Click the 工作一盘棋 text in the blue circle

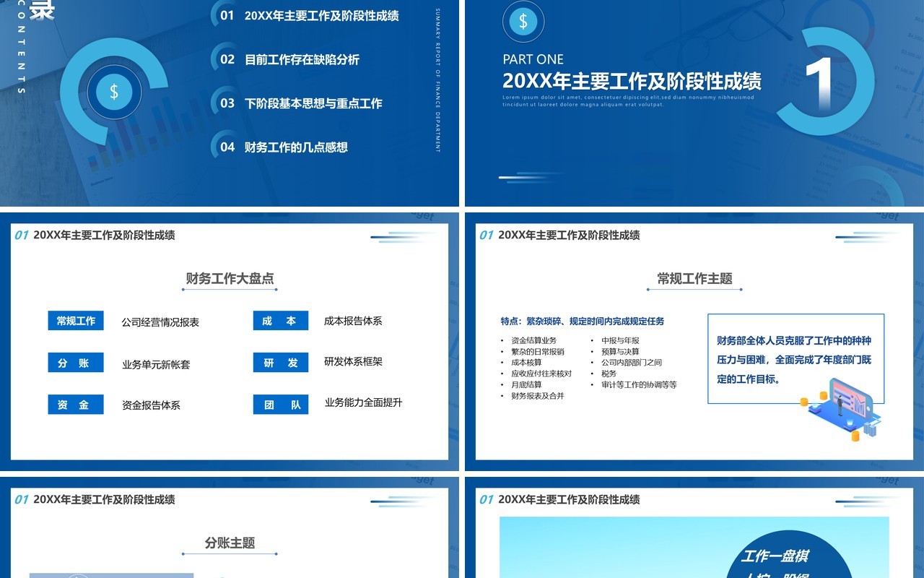pos(775,556)
